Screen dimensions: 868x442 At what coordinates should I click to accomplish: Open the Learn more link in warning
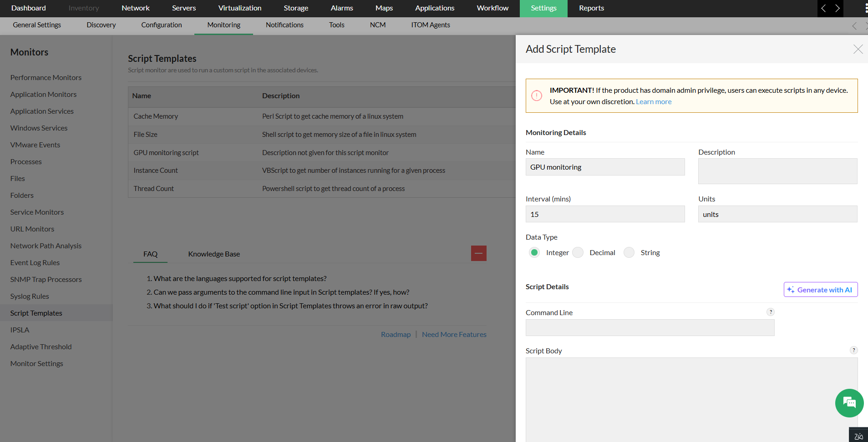[654, 102]
